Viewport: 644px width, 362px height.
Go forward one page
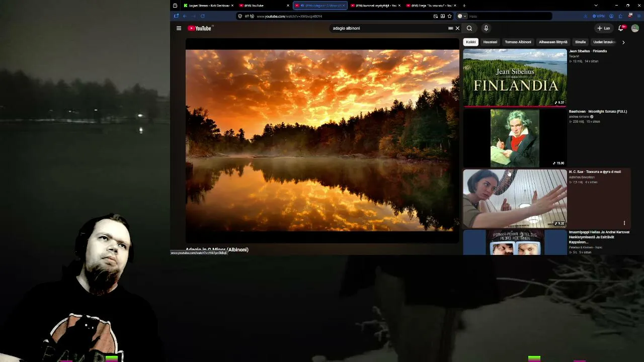pyautogui.click(x=194, y=16)
